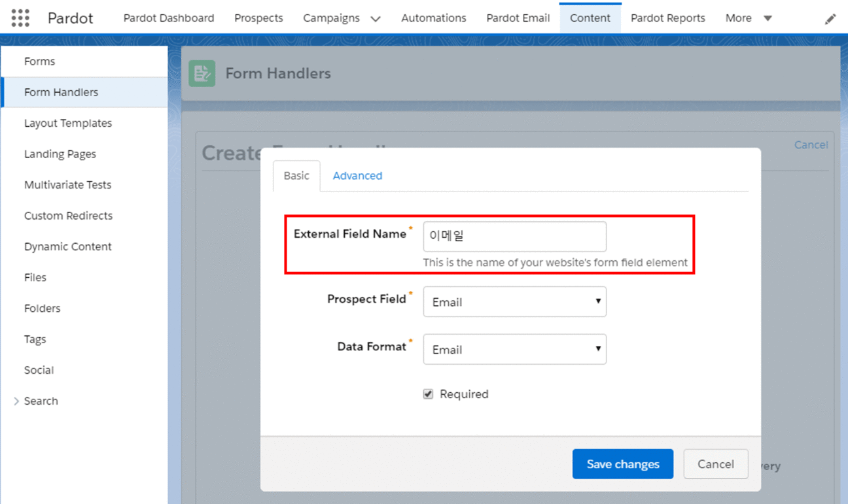Open the Data Format dropdown
This screenshot has width=848, height=504.
point(514,349)
